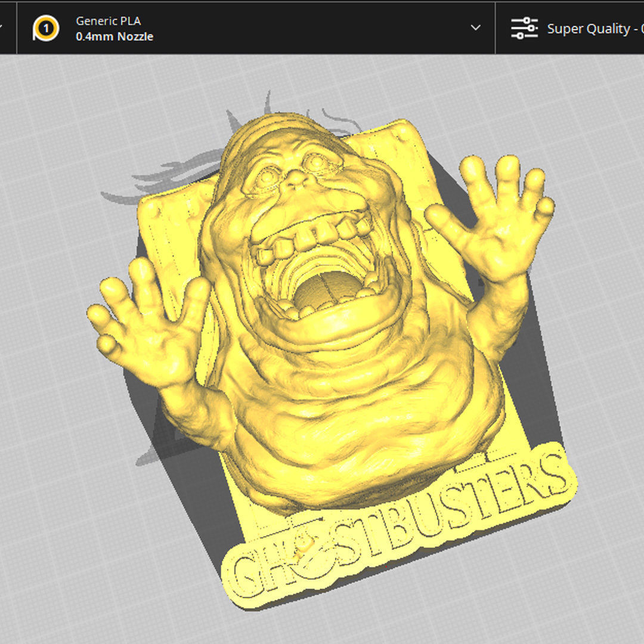Click the process settings sliders icon

point(524,29)
